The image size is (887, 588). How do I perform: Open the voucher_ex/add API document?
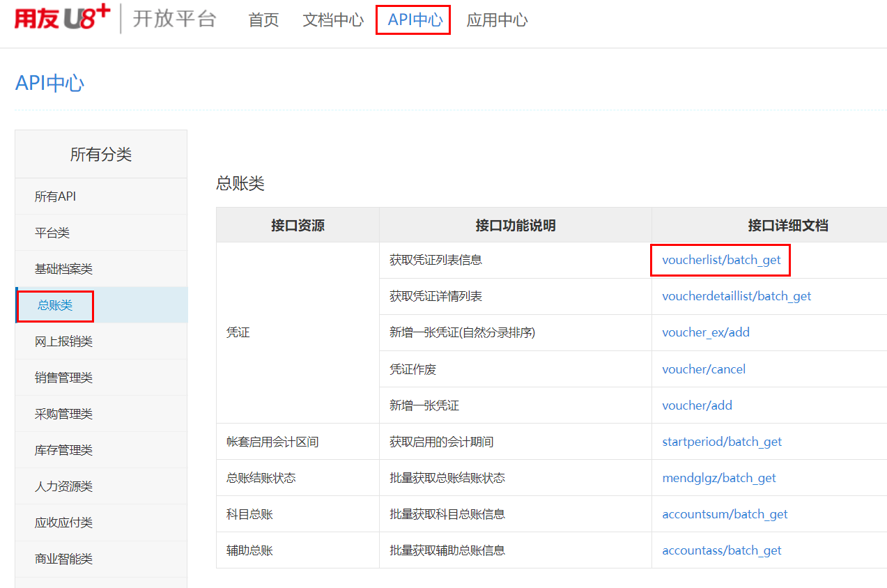tap(706, 332)
